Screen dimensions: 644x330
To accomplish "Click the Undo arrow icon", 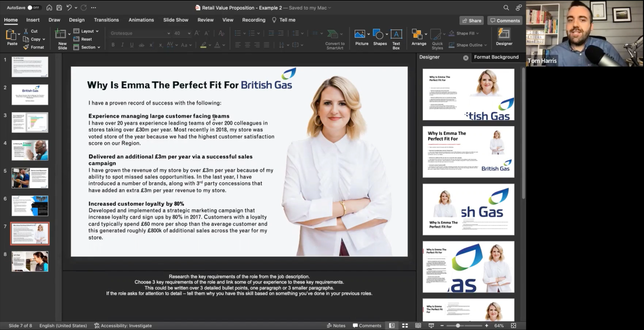I will coord(69,8).
